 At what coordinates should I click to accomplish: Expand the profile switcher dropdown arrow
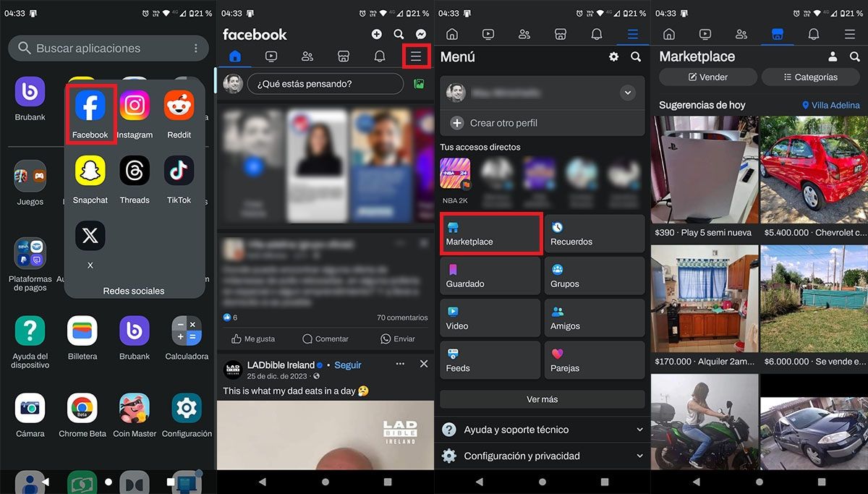[628, 93]
